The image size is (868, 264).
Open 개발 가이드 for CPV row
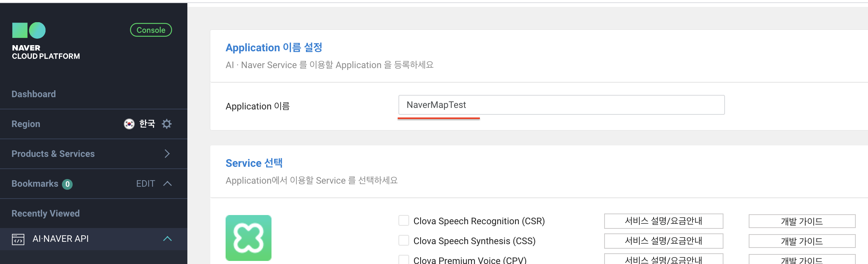[x=802, y=259]
